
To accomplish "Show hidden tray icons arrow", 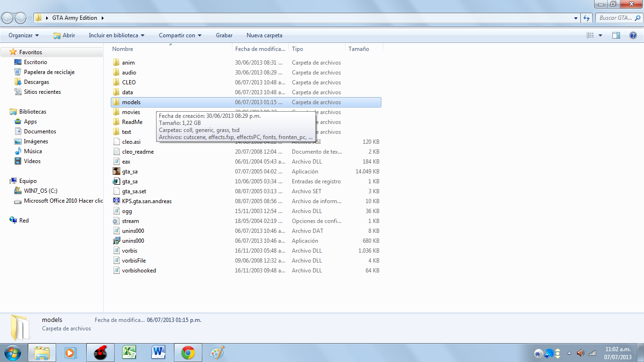I will click(x=569, y=353).
